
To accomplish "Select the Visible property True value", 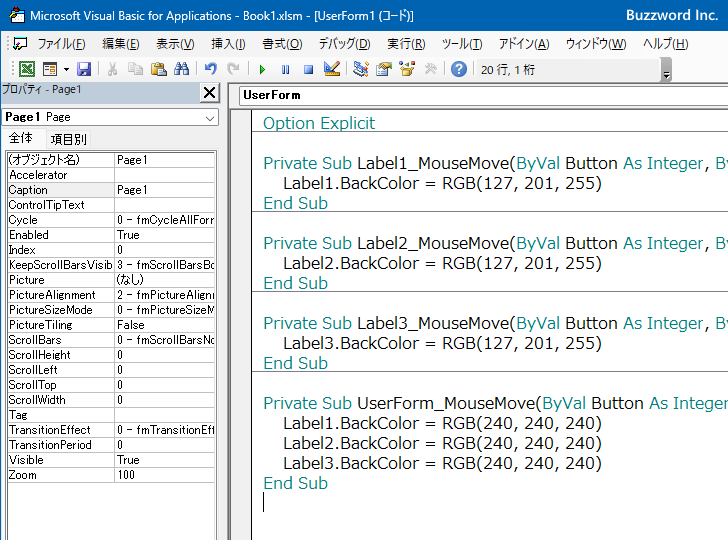I will [164, 460].
